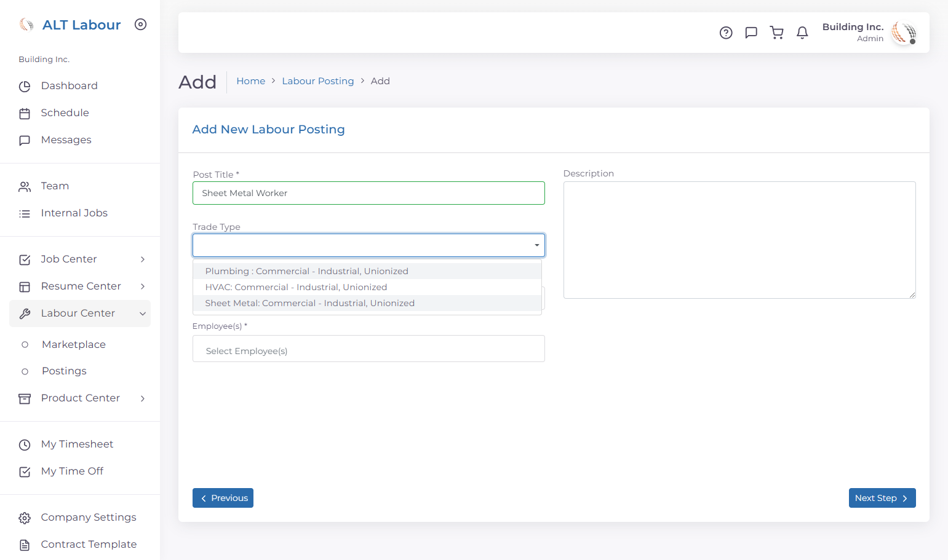Click the My Timesheet clock icon

[x=25, y=445]
